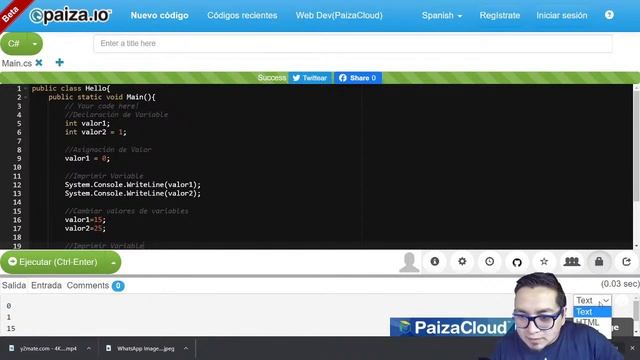Open the info icon
This screenshot has height=360, width=640.
[435, 262]
